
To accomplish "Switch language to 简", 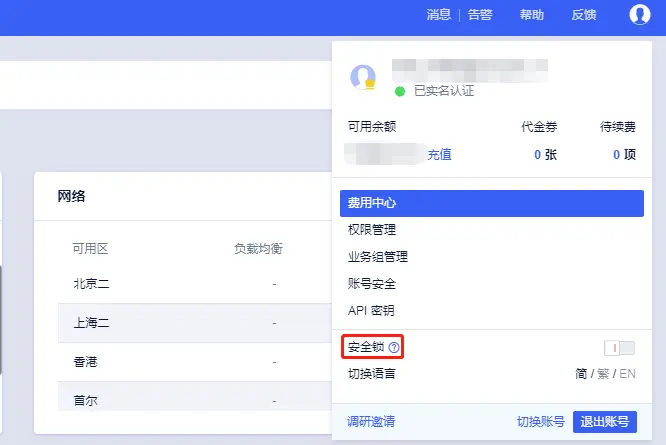I will click(581, 374).
